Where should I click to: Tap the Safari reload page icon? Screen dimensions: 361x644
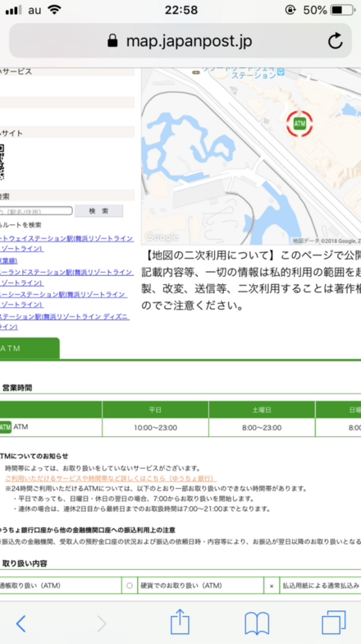[x=335, y=41]
